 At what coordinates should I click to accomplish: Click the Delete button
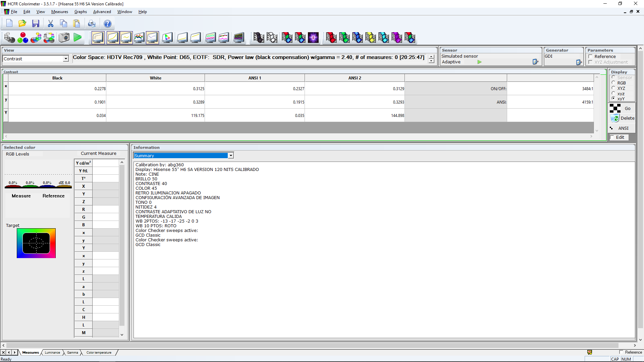(623, 118)
